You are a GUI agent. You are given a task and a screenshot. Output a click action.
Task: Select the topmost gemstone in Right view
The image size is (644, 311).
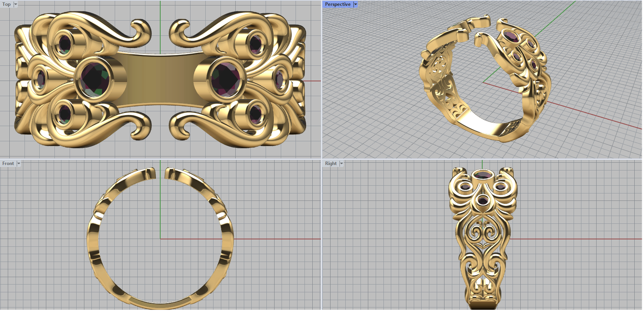coord(483,175)
